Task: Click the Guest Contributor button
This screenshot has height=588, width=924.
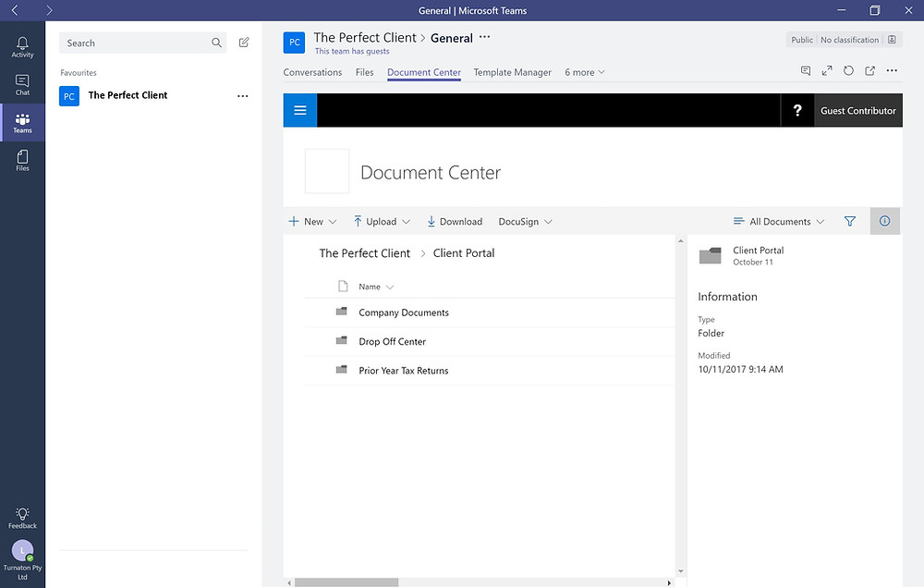Action: click(x=858, y=110)
